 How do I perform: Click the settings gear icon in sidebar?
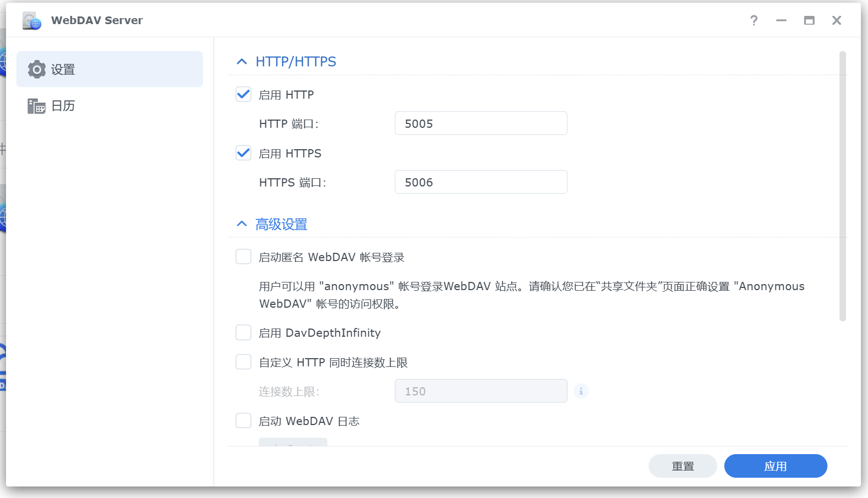(37, 70)
